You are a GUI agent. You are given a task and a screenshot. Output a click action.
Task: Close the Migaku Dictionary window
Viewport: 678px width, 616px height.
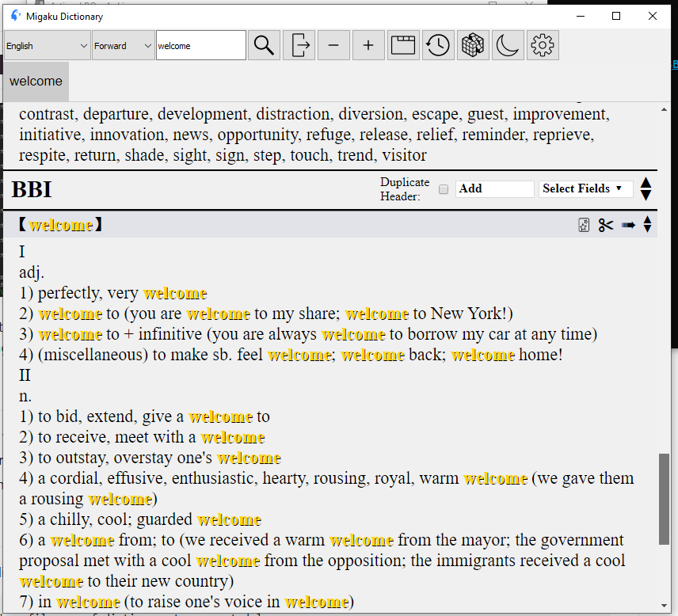pos(653,16)
